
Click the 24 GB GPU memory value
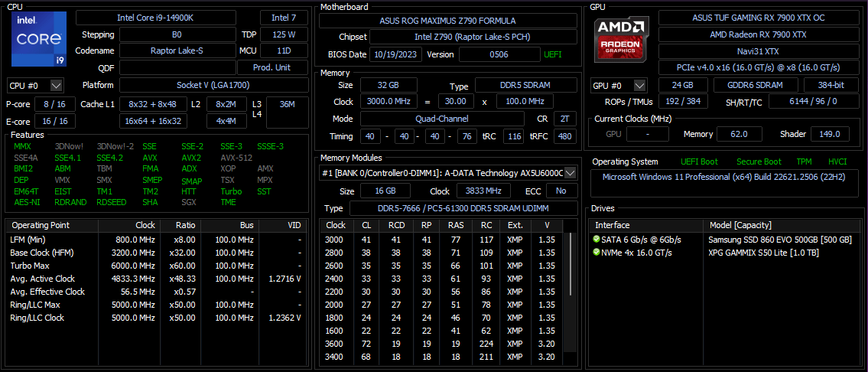pos(683,86)
